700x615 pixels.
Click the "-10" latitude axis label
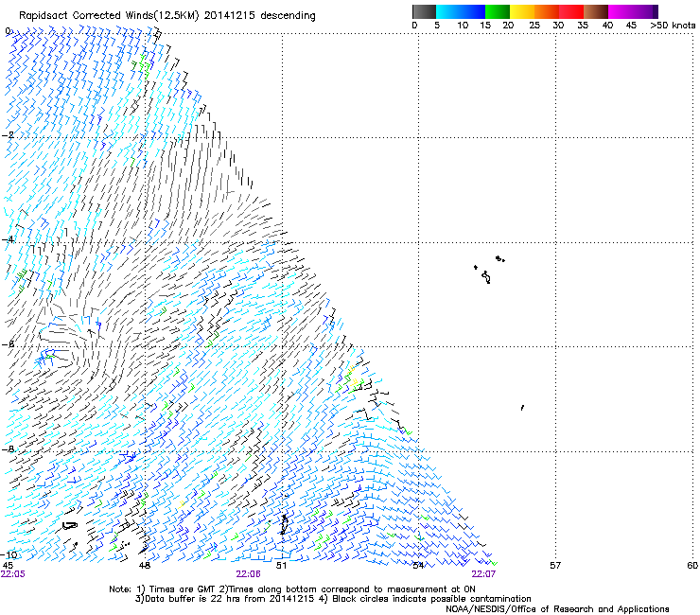click(x=9, y=554)
